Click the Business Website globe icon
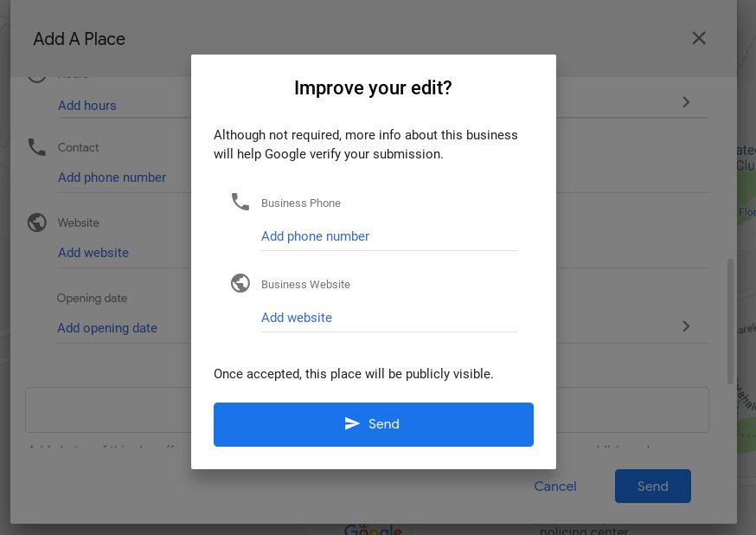This screenshot has height=535, width=756. [240, 282]
